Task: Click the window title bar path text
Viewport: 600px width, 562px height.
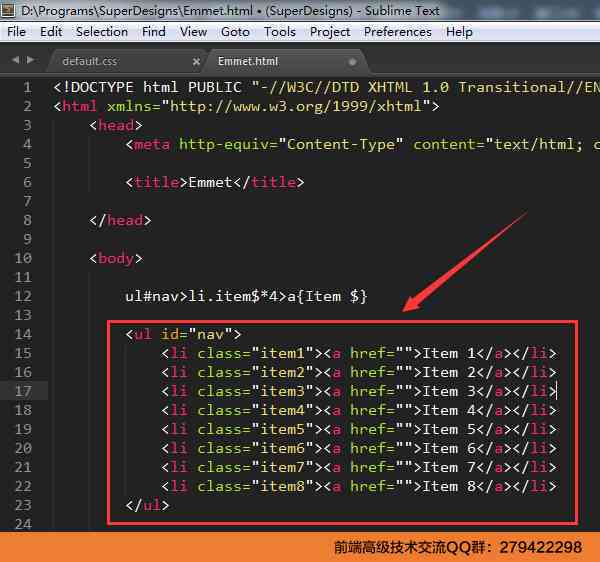Action: [x=231, y=10]
